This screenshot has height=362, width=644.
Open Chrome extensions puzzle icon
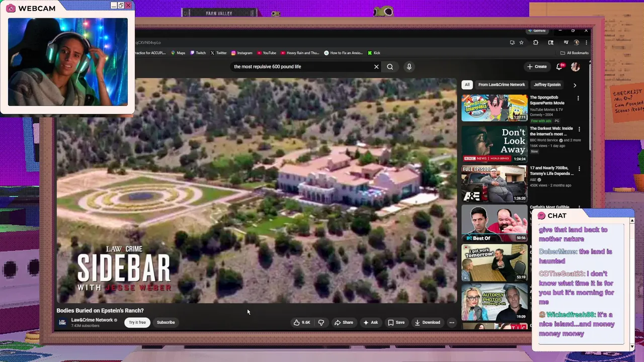point(535,42)
